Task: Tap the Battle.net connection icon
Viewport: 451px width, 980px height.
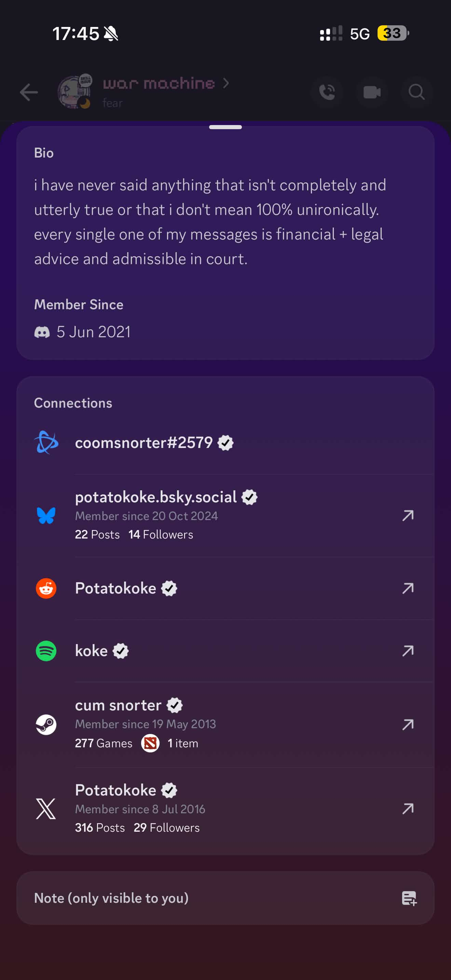Action: 46,443
